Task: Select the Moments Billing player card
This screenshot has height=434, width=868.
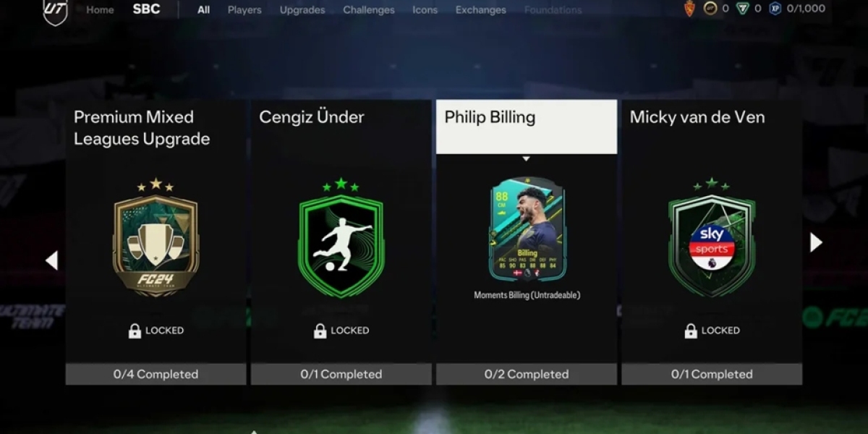Action: [527, 229]
